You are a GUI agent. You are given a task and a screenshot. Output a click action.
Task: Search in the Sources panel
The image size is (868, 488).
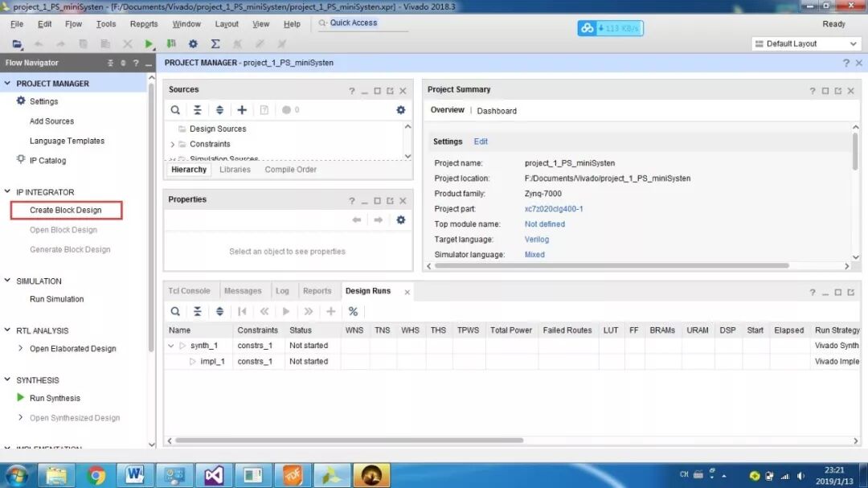click(175, 110)
